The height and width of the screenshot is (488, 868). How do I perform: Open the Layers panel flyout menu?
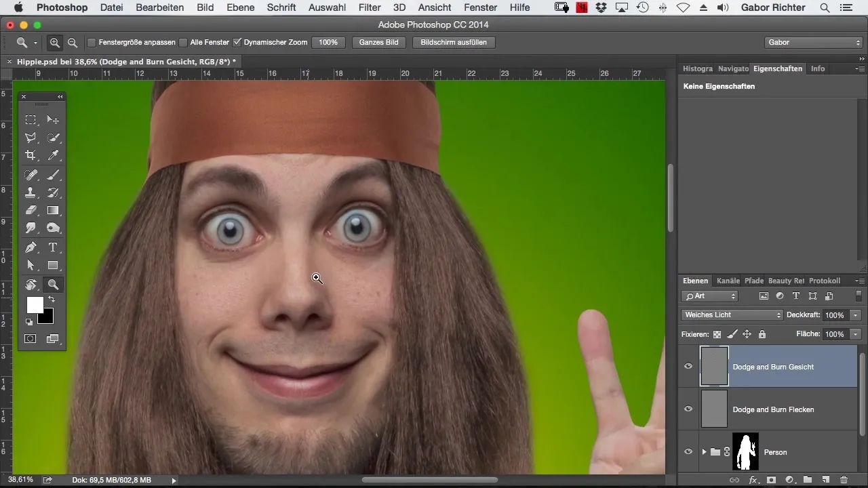(860, 281)
